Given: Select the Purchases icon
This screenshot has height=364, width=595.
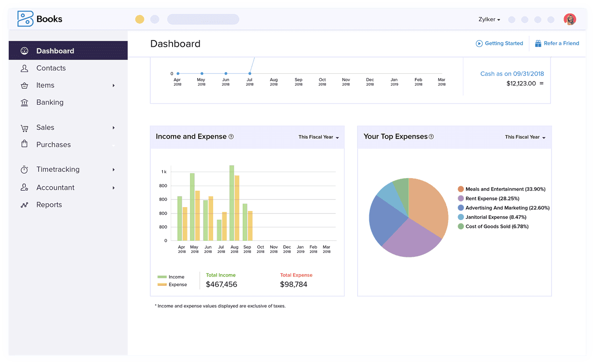Looking at the screenshot, I should click(25, 144).
